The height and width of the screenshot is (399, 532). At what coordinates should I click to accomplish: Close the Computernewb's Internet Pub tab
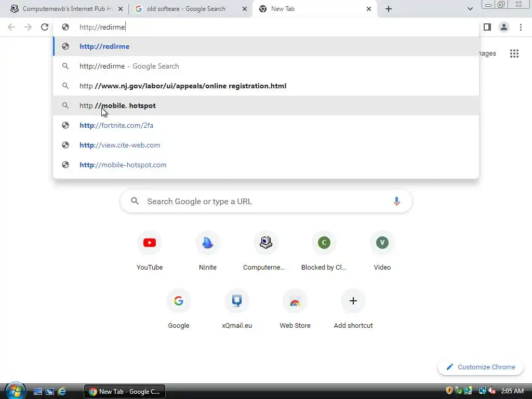tap(121, 9)
